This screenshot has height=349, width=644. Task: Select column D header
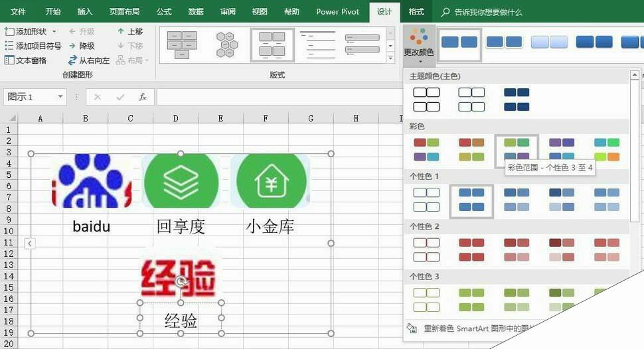pyautogui.click(x=175, y=118)
